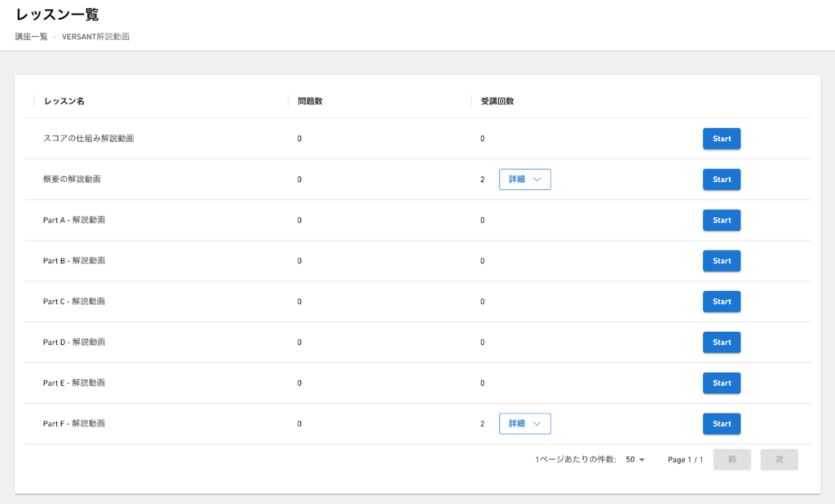Start the スコアの仕組み解説動画 lesson
Screen dimensions: 835x504
(x=721, y=139)
